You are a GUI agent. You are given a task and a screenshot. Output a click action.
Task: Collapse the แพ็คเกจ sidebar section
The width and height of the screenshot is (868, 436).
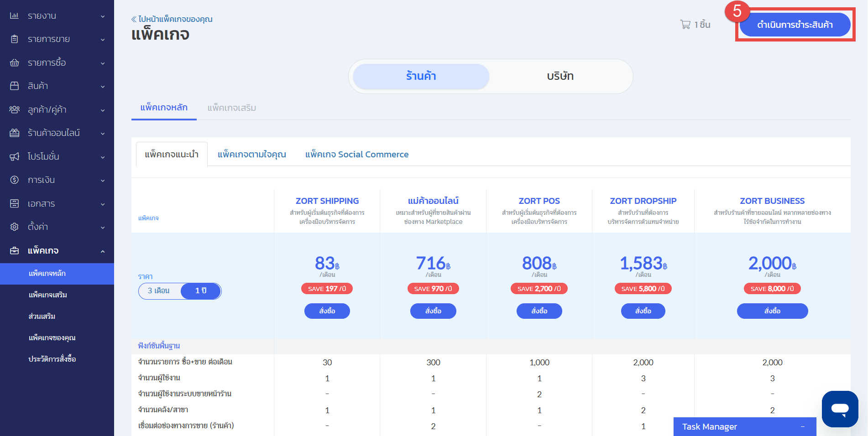(x=103, y=251)
